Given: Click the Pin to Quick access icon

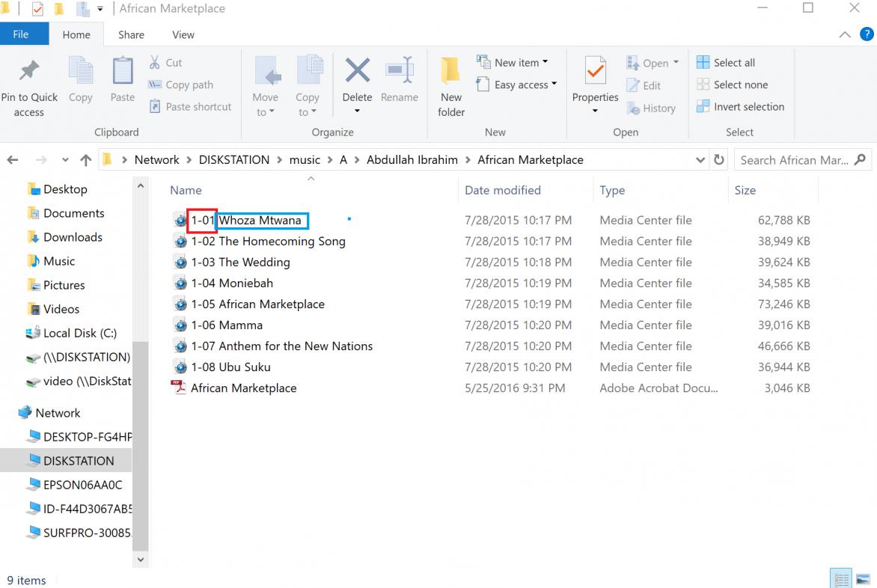Looking at the screenshot, I should pyautogui.click(x=28, y=71).
